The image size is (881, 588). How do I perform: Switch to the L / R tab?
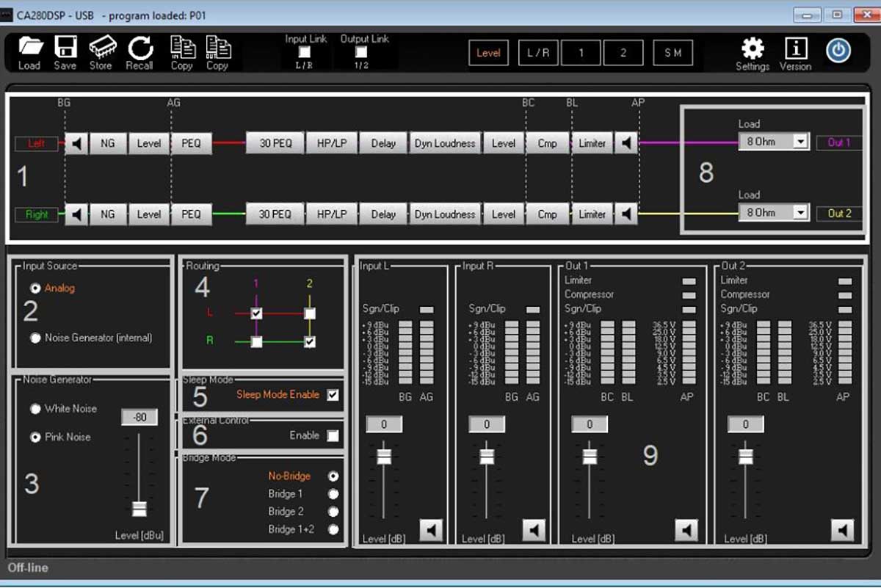click(538, 53)
